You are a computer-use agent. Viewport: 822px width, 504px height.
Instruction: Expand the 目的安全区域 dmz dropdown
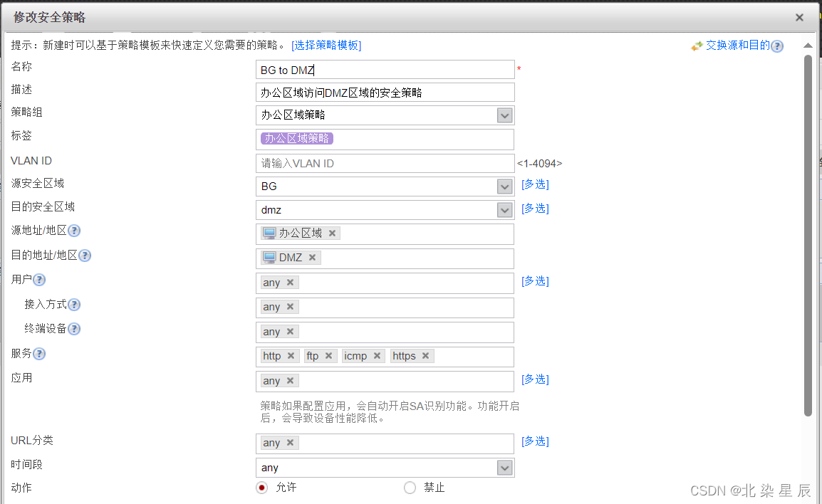coord(504,210)
